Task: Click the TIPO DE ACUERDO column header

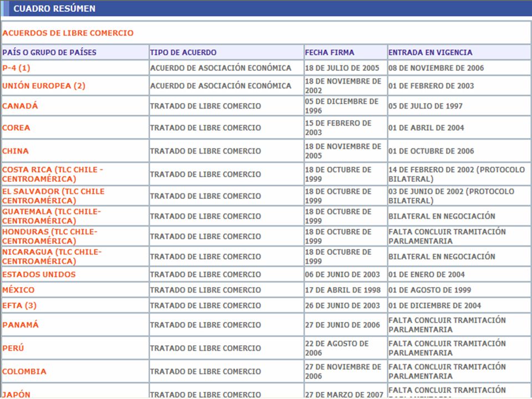Action: pos(183,52)
